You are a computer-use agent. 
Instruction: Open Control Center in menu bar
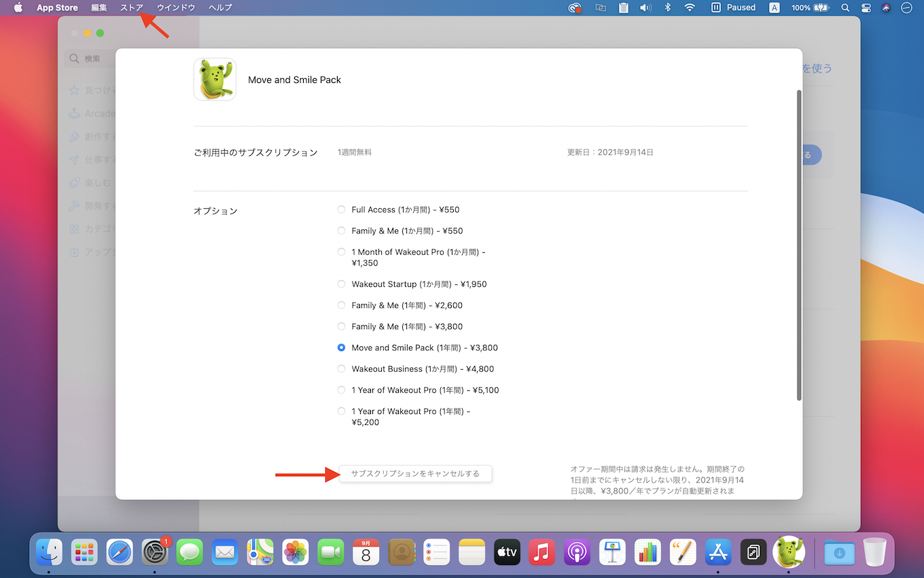point(866,7)
